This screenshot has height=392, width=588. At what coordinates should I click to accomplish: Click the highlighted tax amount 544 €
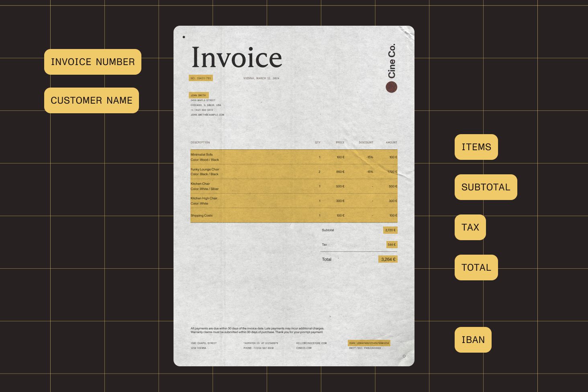tap(392, 245)
